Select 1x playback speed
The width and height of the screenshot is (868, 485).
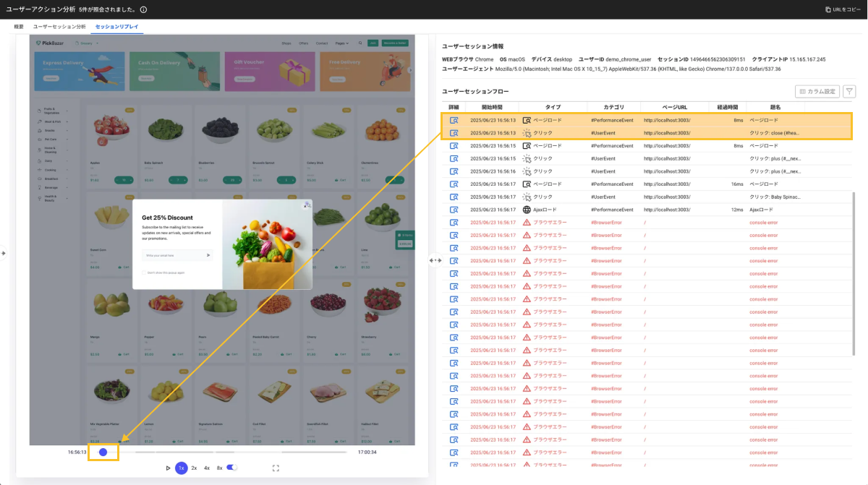click(x=182, y=468)
